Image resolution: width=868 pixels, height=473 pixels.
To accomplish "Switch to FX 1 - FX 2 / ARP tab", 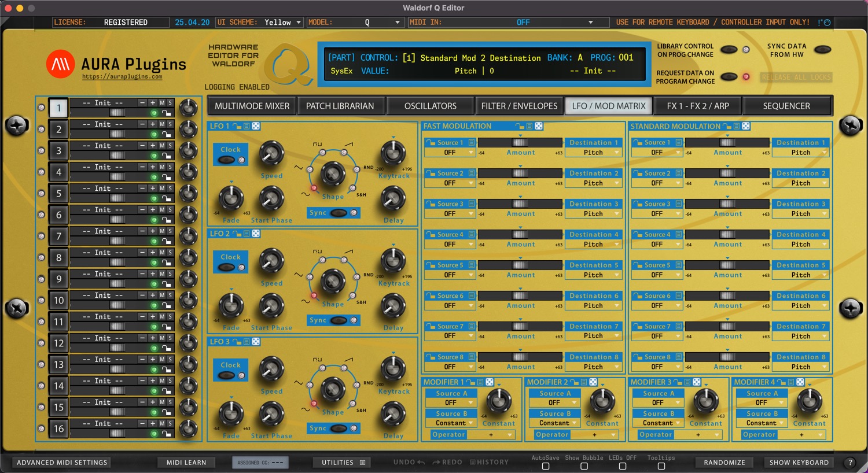I will point(698,106).
